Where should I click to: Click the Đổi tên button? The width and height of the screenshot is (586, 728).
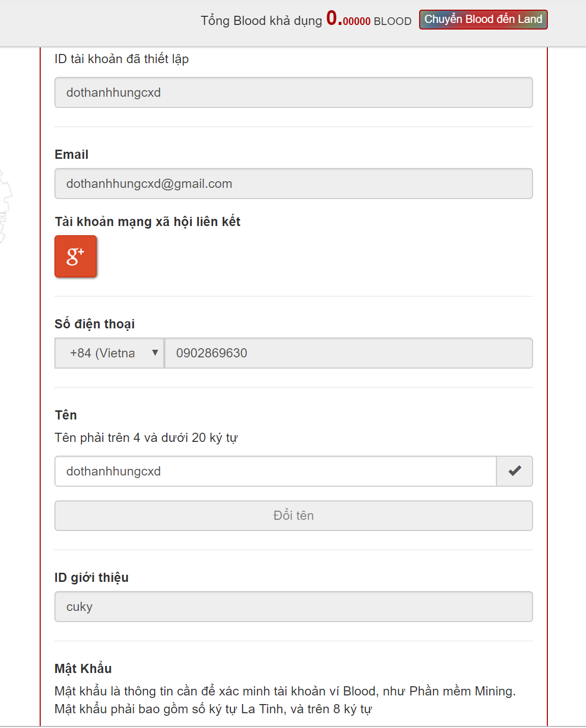coord(294,516)
